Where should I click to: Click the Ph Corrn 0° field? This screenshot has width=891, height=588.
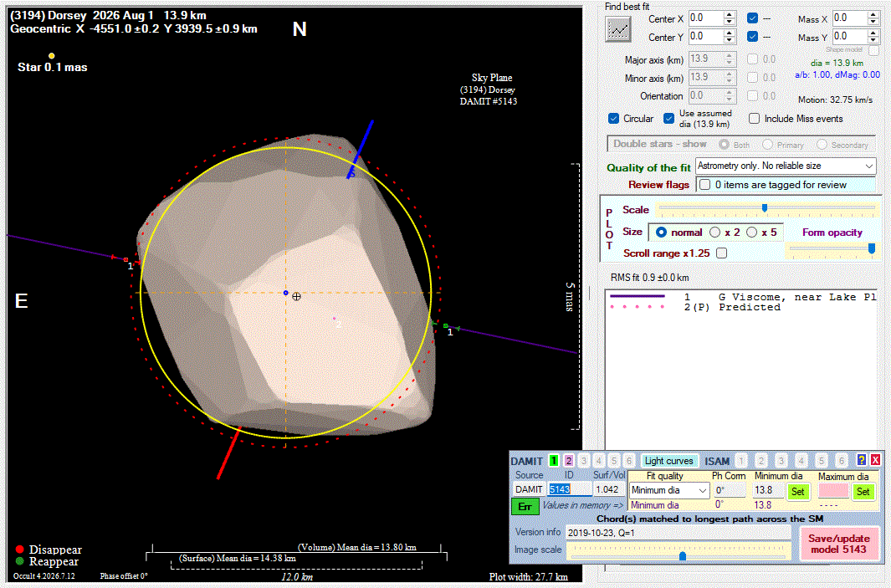[x=729, y=489]
